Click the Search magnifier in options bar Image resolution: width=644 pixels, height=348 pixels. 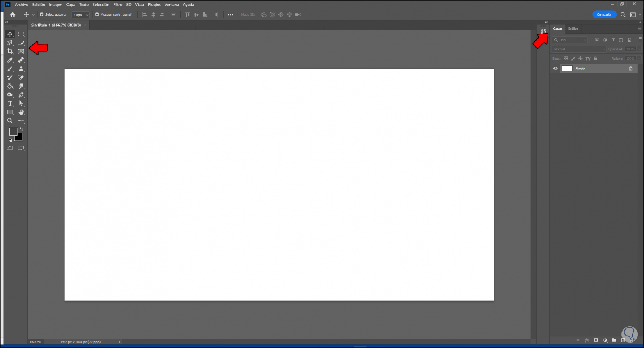pos(623,14)
